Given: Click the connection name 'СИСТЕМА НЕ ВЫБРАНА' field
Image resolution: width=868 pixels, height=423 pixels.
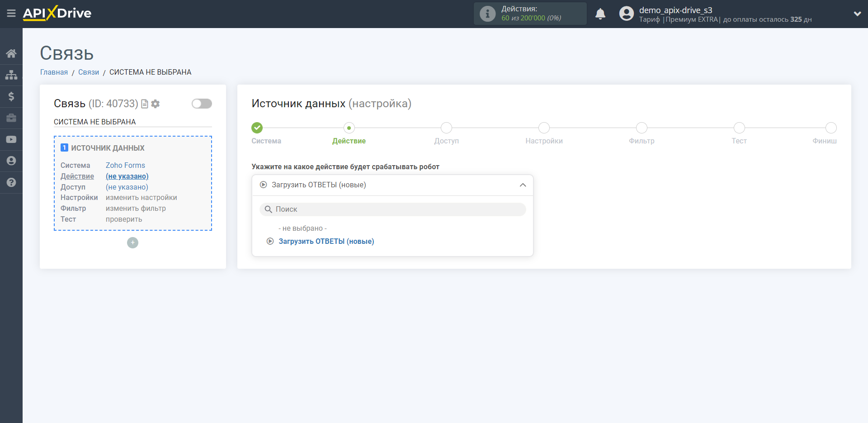Looking at the screenshot, I should [x=133, y=122].
